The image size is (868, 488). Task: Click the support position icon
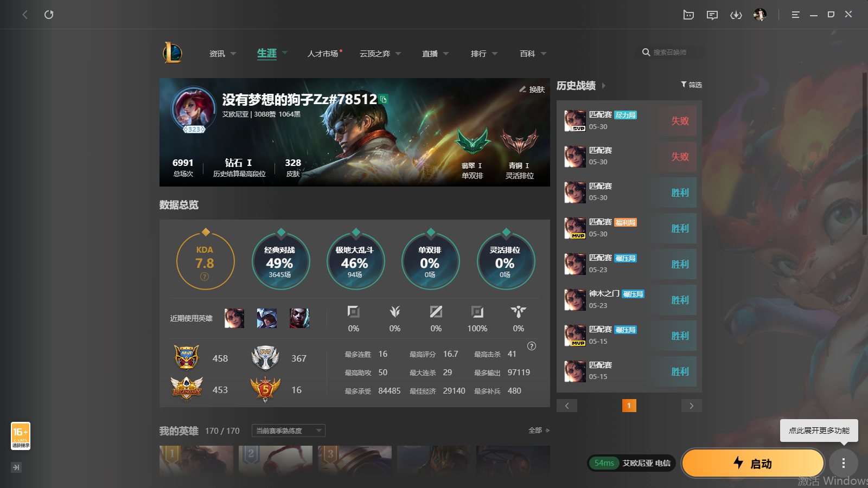(x=519, y=312)
